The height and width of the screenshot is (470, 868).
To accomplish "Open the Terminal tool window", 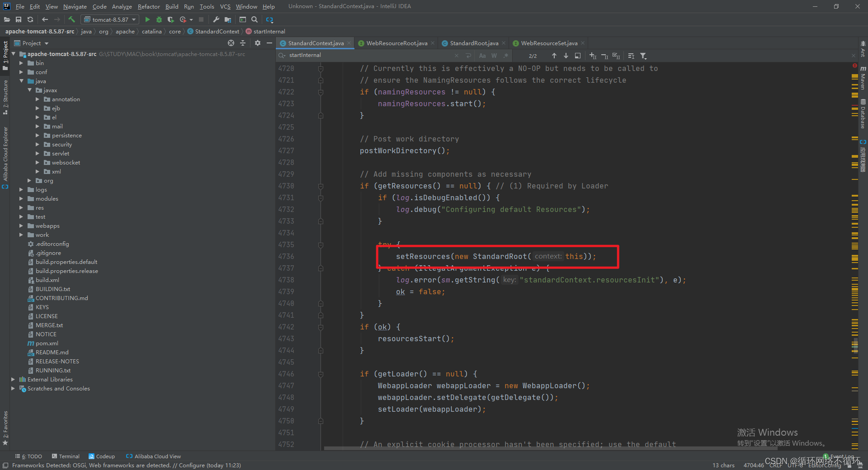I will pos(68,456).
